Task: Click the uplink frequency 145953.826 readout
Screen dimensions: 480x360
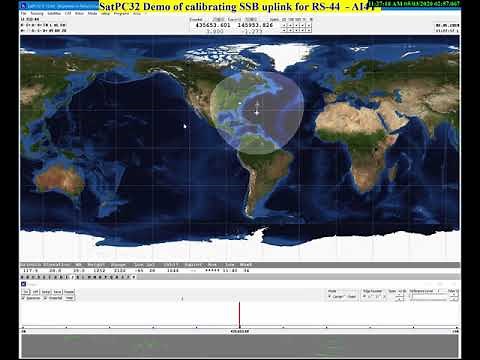Action: pyautogui.click(x=255, y=25)
